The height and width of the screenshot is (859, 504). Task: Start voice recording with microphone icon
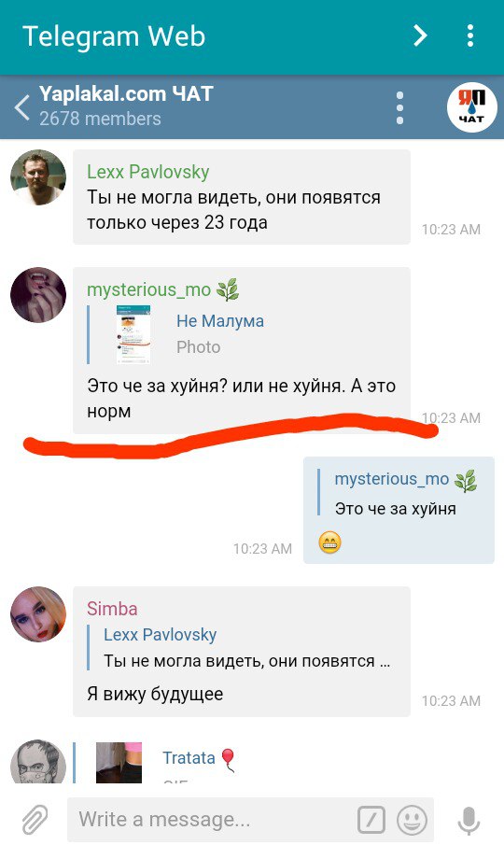(469, 820)
